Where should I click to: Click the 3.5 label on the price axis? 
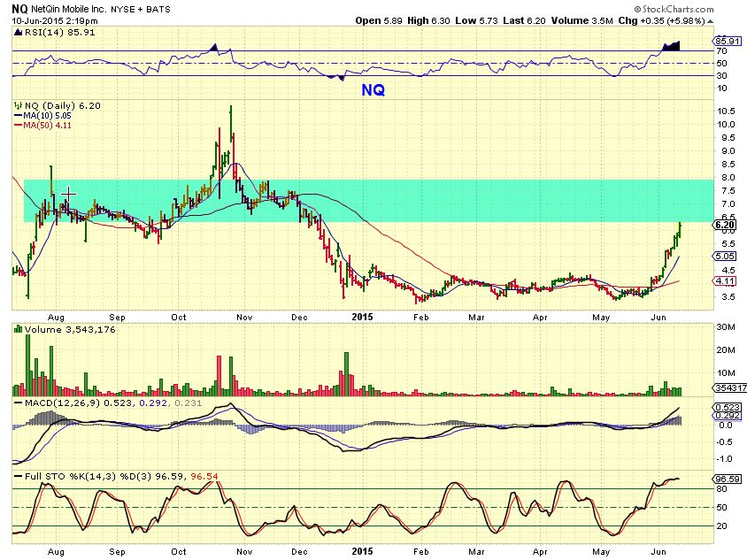(x=728, y=296)
